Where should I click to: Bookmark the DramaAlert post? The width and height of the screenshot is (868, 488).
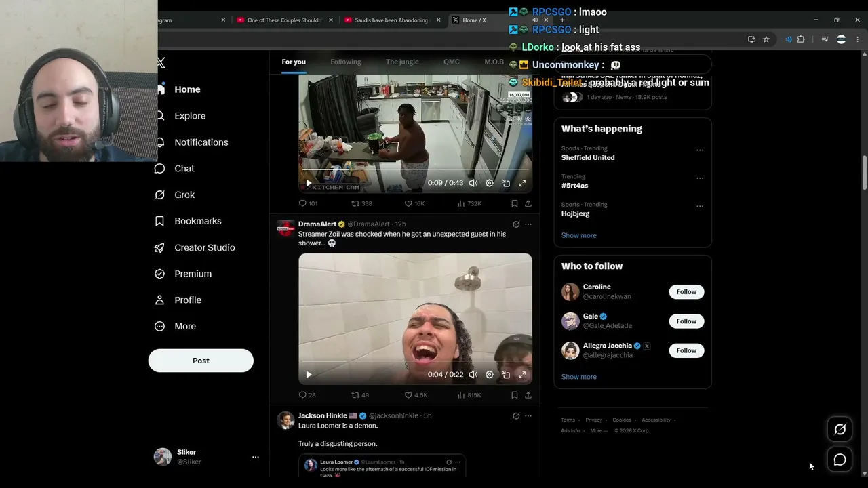(515, 395)
